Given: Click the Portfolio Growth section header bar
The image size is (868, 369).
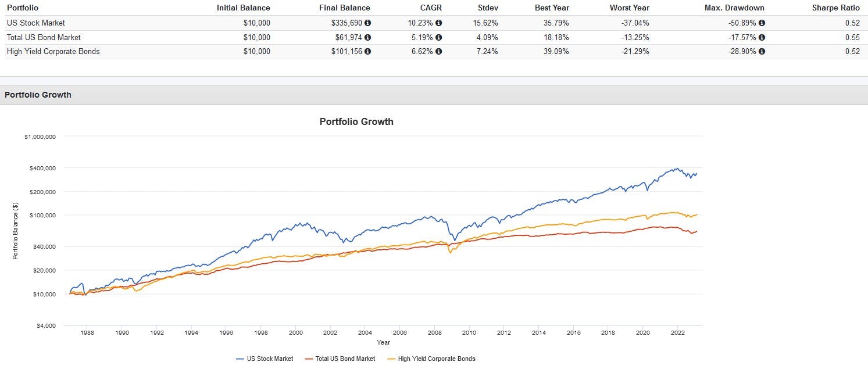Looking at the screenshot, I should pos(434,95).
